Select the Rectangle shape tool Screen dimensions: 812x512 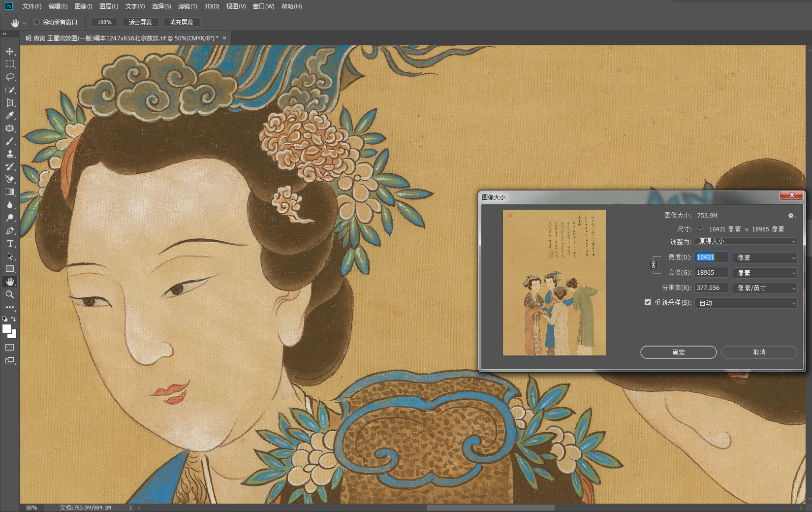tap(10, 269)
